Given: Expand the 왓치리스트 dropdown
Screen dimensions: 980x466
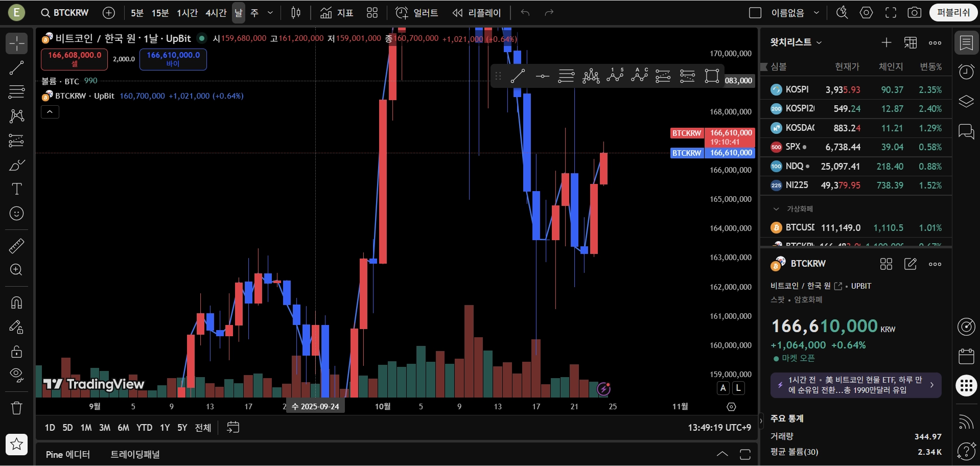Looking at the screenshot, I should click(796, 42).
